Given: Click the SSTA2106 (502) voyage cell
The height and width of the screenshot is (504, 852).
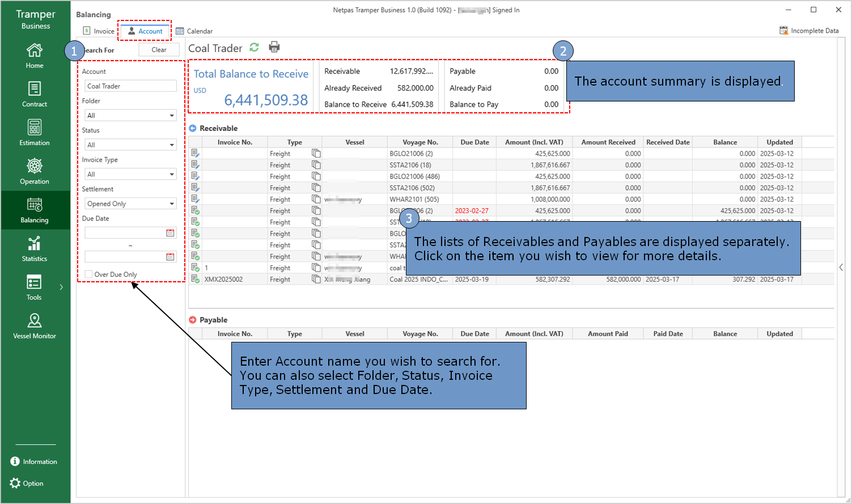Looking at the screenshot, I should (420, 188).
